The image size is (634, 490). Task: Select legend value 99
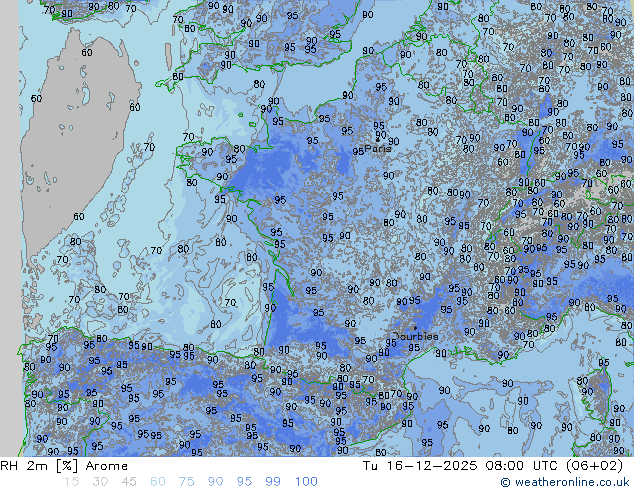[x=273, y=482]
